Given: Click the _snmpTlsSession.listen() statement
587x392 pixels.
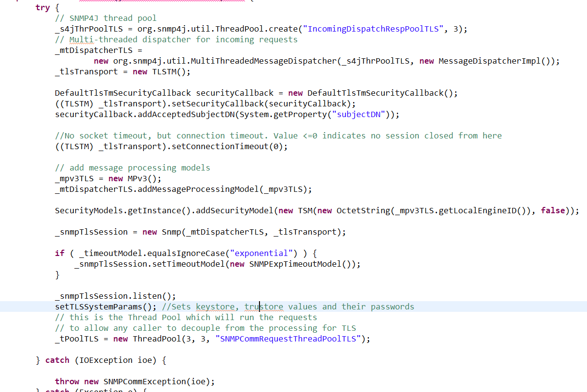Looking at the screenshot, I should (x=115, y=296).
